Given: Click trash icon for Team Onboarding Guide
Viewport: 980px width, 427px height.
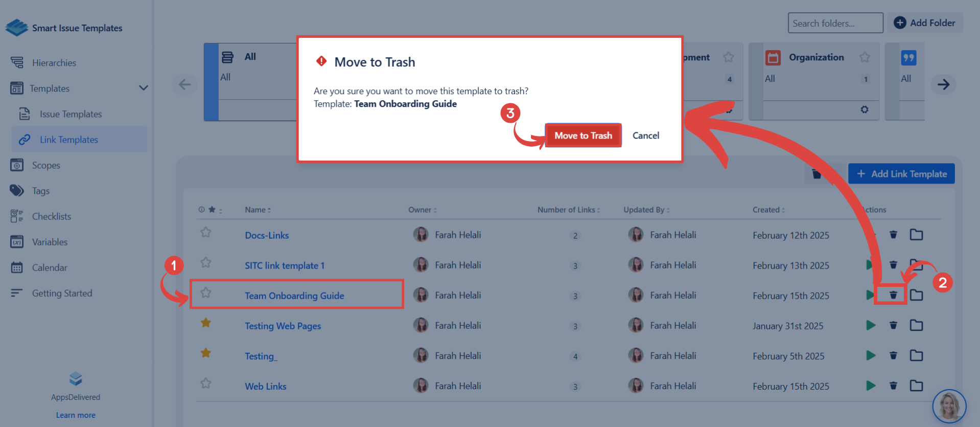Looking at the screenshot, I should 893,295.
